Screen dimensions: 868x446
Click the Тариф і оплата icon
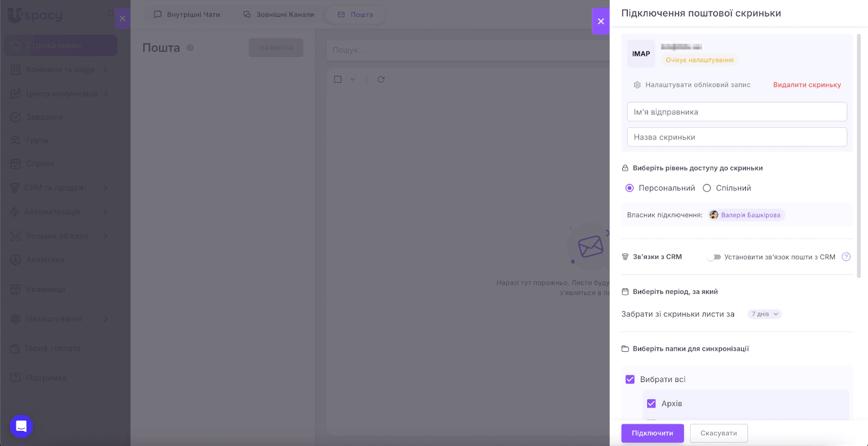coord(15,348)
